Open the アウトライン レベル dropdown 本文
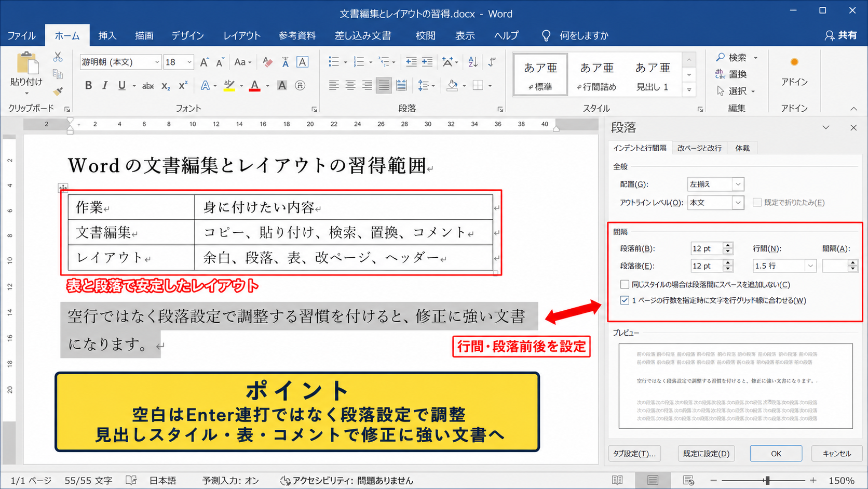868x489 pixels. (x=738, y=203)
